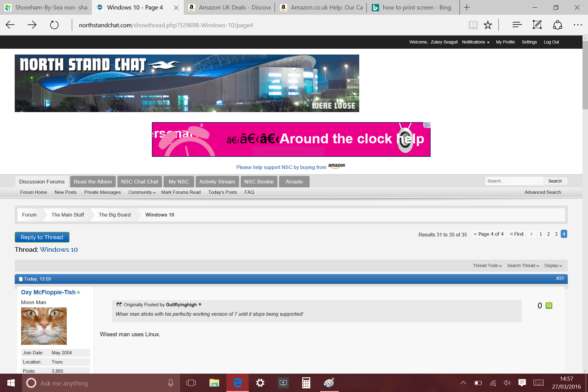Click the cat avatar thumbnail
Viewport: 588px width, 392px height.
[44, 326]
